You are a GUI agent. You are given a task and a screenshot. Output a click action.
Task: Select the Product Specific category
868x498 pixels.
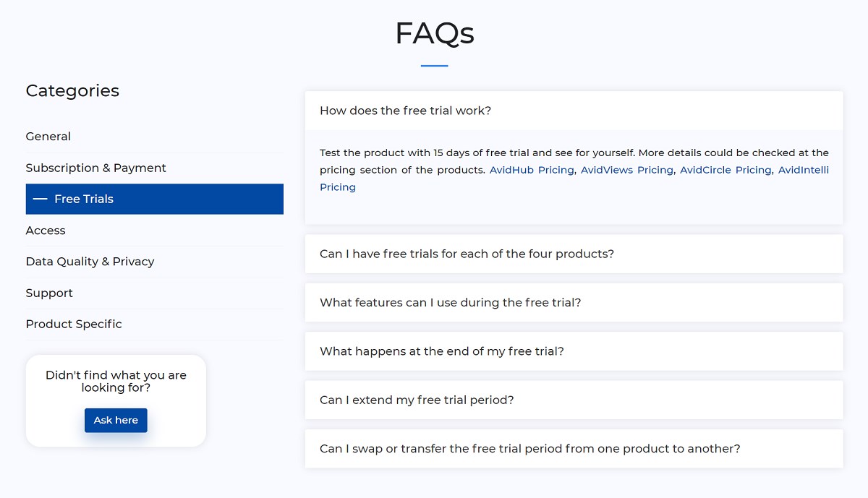pos(74,324)
